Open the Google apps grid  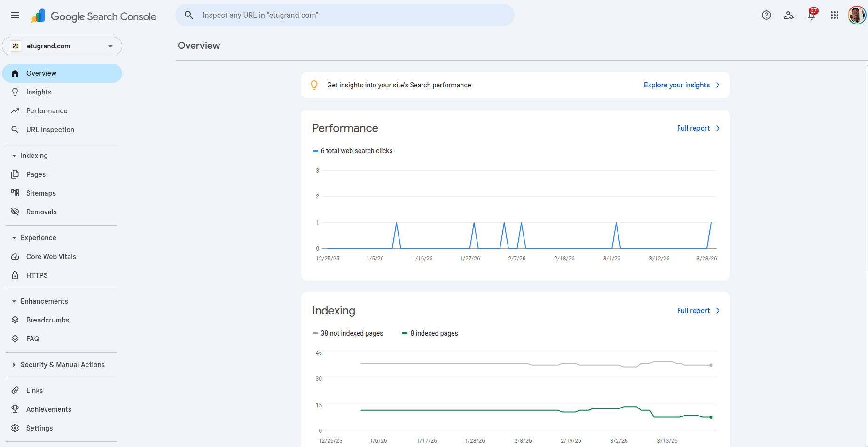coord(834,15)
